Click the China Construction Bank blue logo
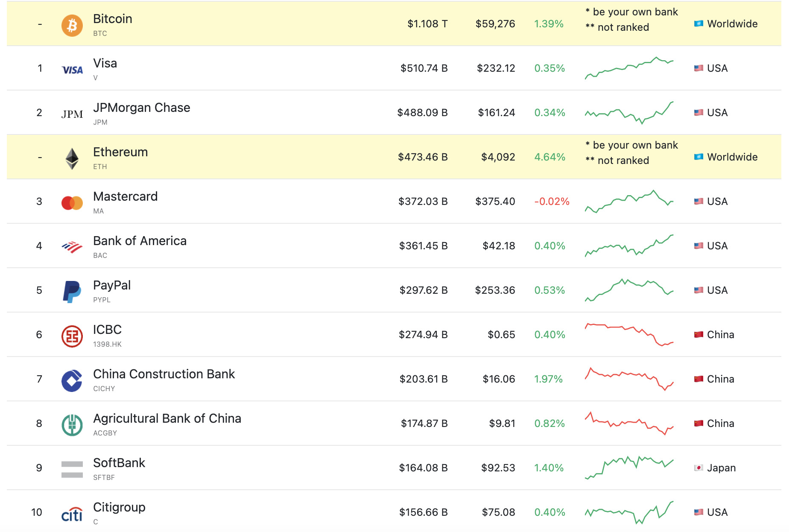The height and width of the screenshot is (532, 789). pos(72,381)
